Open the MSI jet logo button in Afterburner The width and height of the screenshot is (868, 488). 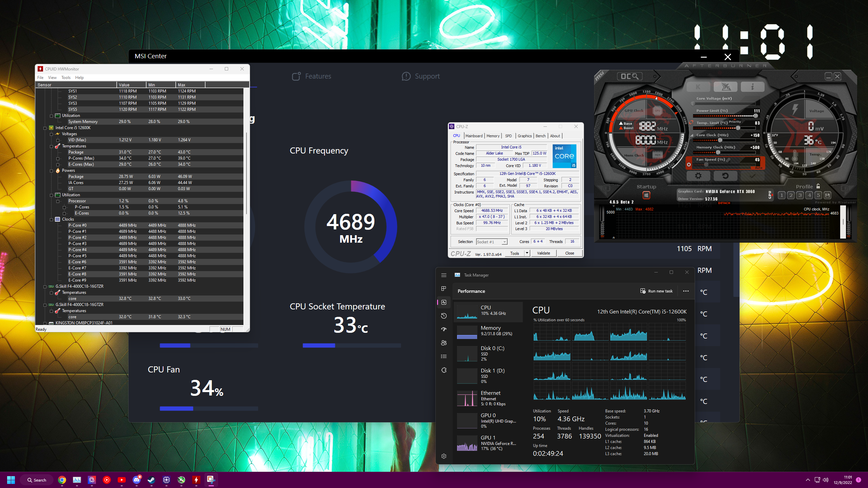pos(725,87)
